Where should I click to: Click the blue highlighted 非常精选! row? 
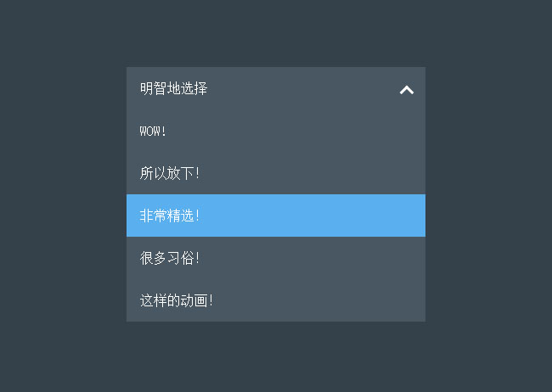click(275, 216)
